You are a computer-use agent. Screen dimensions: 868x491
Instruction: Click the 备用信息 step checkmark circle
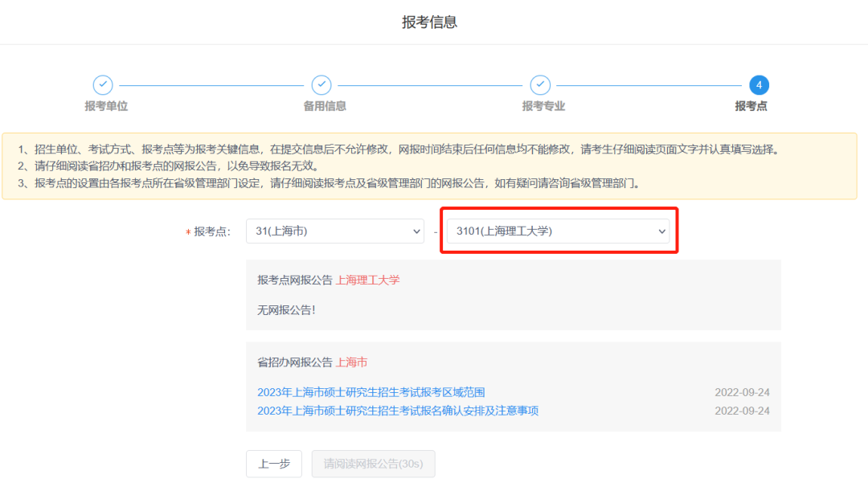(x=321, y=85)
